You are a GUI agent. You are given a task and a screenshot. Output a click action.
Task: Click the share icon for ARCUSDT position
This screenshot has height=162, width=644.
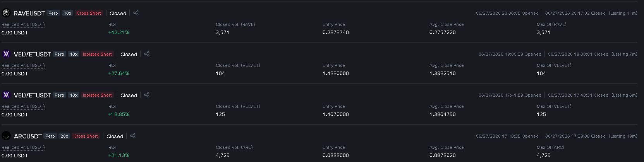pos(133,136)
